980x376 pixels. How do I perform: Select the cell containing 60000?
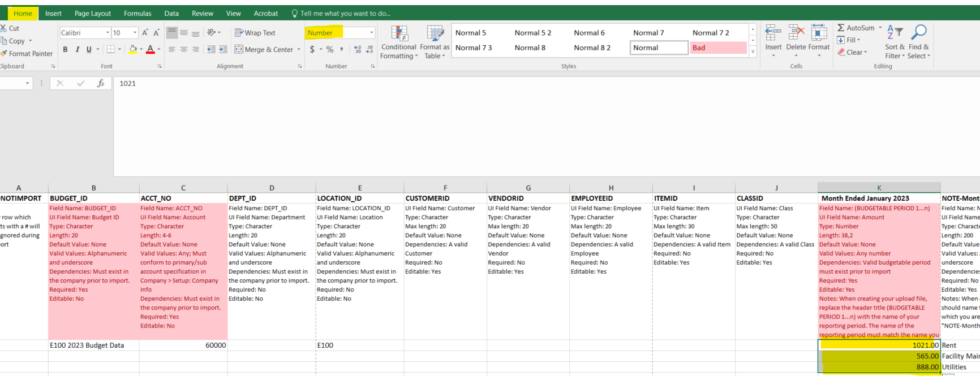click(183, 345)
